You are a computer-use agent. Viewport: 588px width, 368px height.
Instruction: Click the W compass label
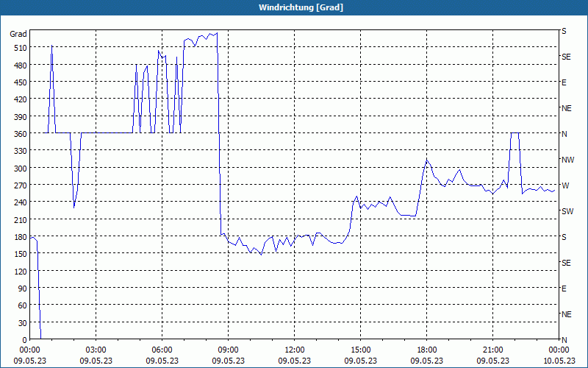click(x=565, y=185)
